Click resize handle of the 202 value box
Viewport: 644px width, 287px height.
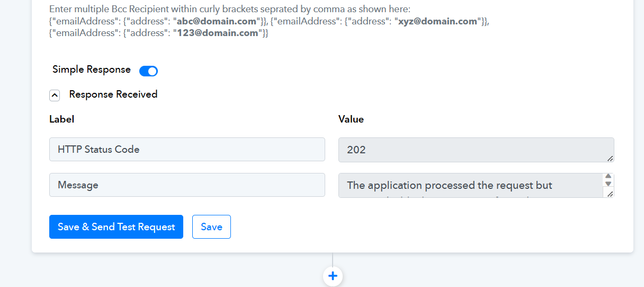(610, 158)
